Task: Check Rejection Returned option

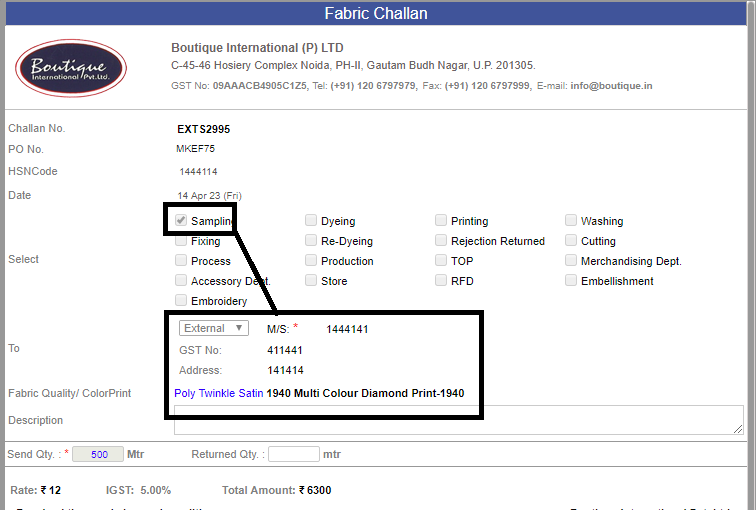Action: (441, 240)
